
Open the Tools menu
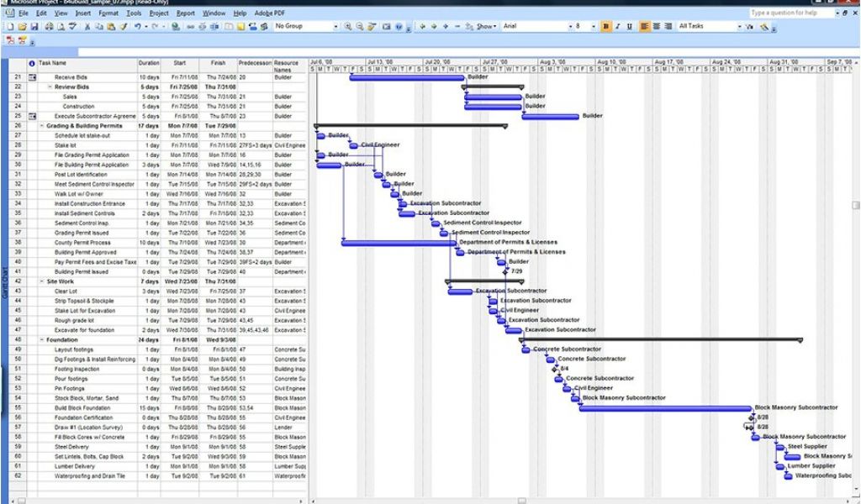coord(134,13)
